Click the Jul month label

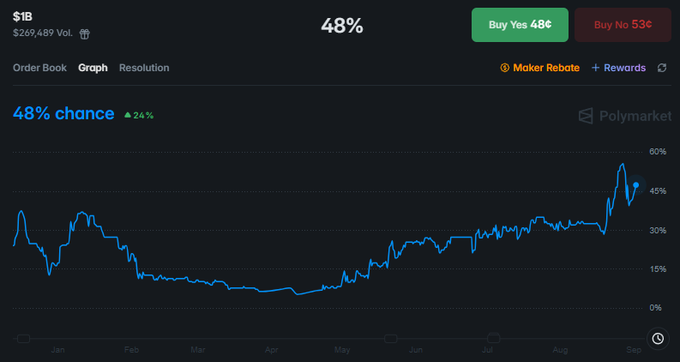click(x=487, y=350)
